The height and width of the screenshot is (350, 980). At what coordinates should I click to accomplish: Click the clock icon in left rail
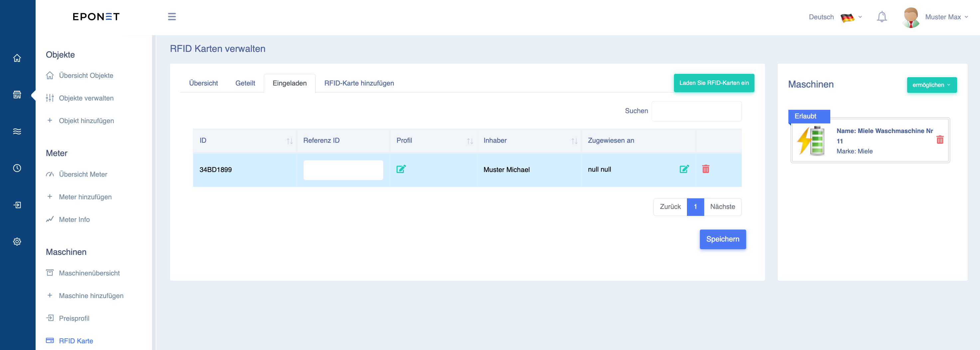click(x=17, y=168)
